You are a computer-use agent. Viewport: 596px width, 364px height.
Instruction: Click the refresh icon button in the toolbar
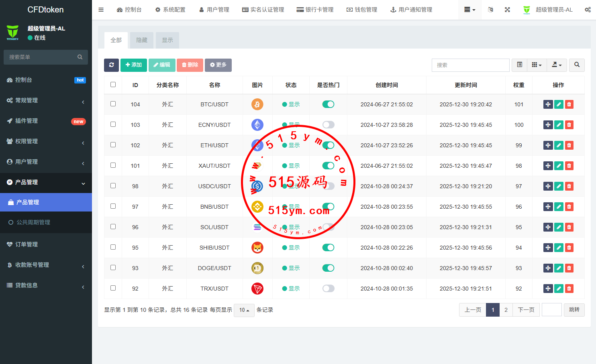point(111,65)
